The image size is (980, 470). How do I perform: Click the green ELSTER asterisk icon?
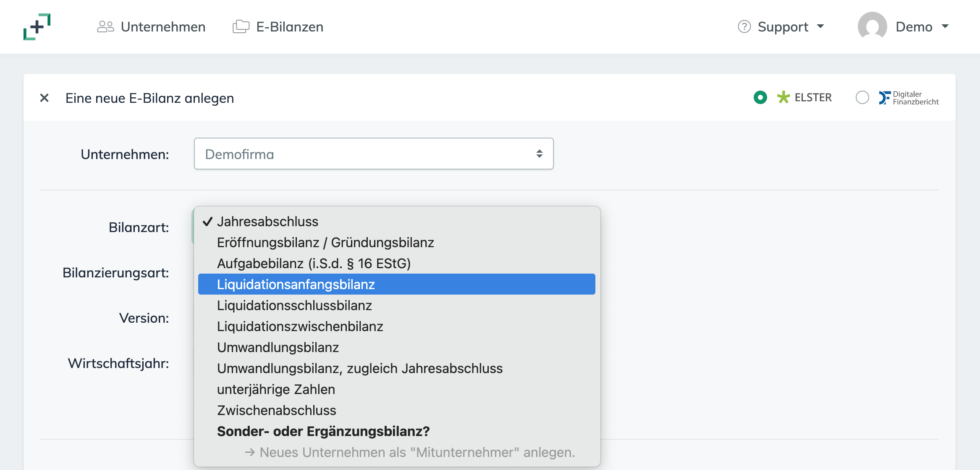point(783,97)
